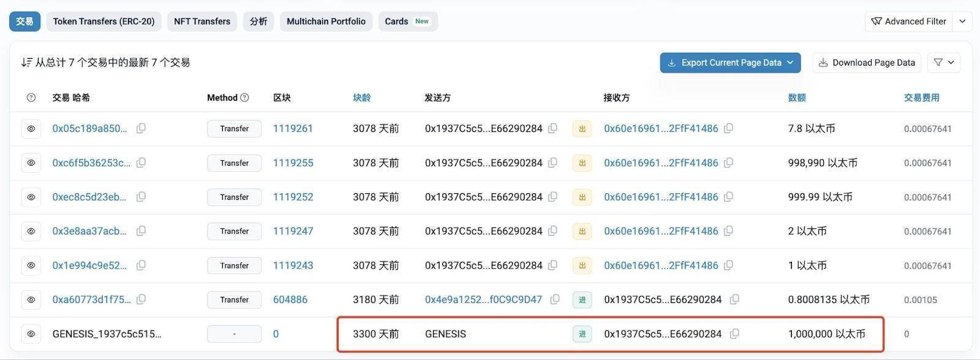Click Download Page Data button
The height and width of the screenshot is (360, 980).
click(x=867, y=63)
